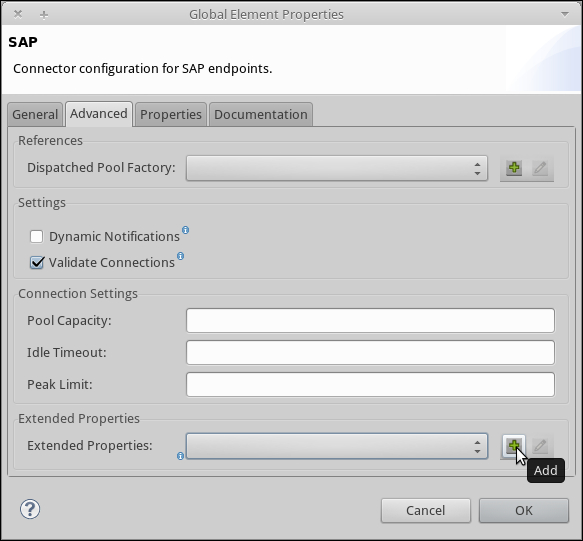Show info icon beside Extended Properties
The image size is (583, 541).
pyautogui.click(x=180, y=456)
